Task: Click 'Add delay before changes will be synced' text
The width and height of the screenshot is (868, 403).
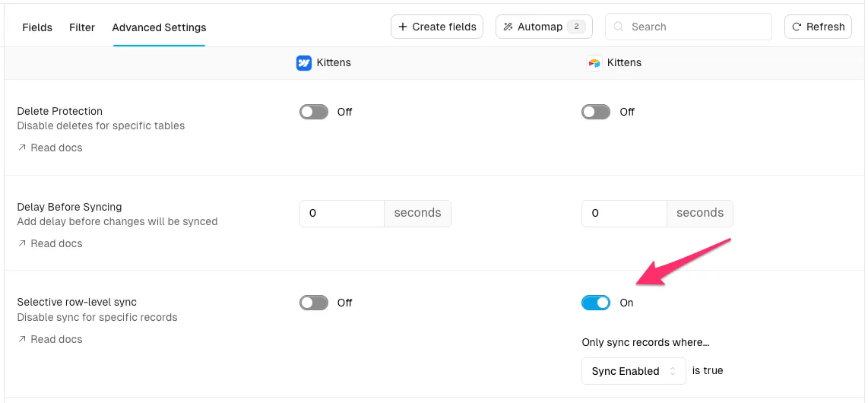Action: coord(117,221)
